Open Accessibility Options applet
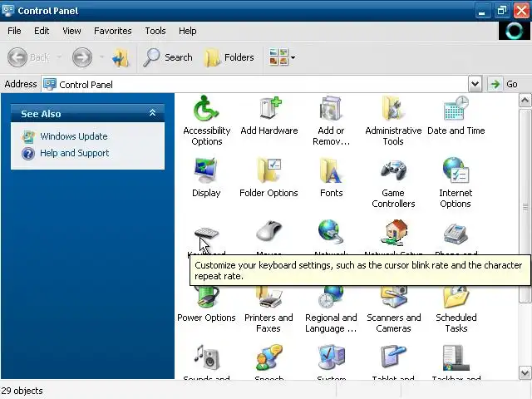 click(x=207, y=109)
